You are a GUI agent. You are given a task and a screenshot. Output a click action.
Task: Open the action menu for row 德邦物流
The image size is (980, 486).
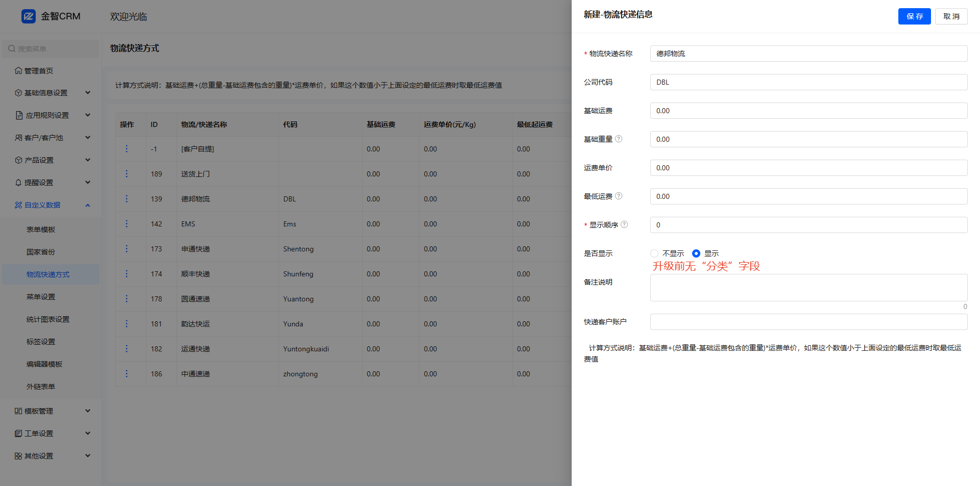pyautogui.click(x=127, y=199)
